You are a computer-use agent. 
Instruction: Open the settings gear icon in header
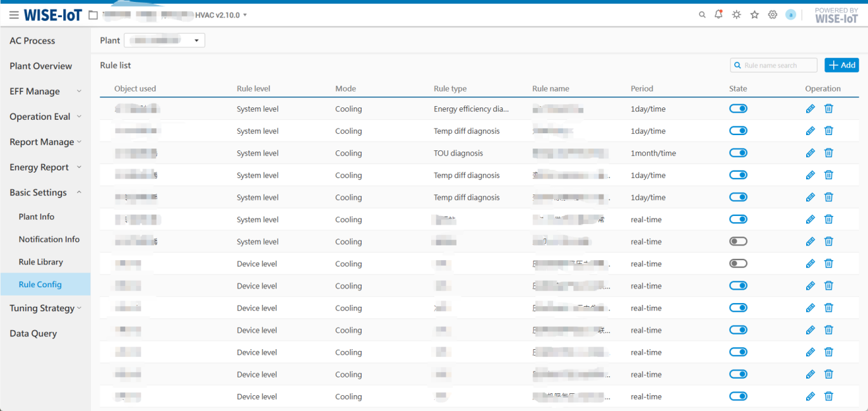[x=772, y=15]
